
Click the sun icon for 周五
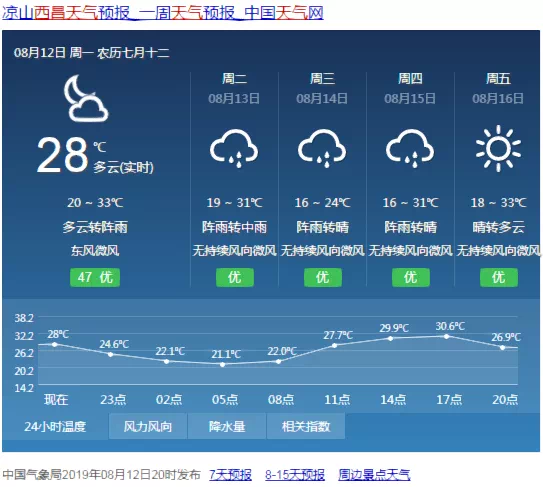[498, 148]
